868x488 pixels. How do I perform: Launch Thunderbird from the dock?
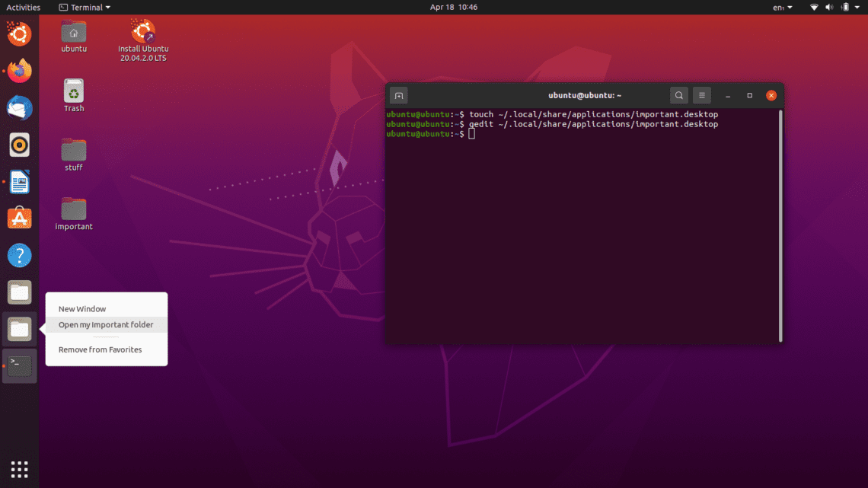(x=19, y=108)
